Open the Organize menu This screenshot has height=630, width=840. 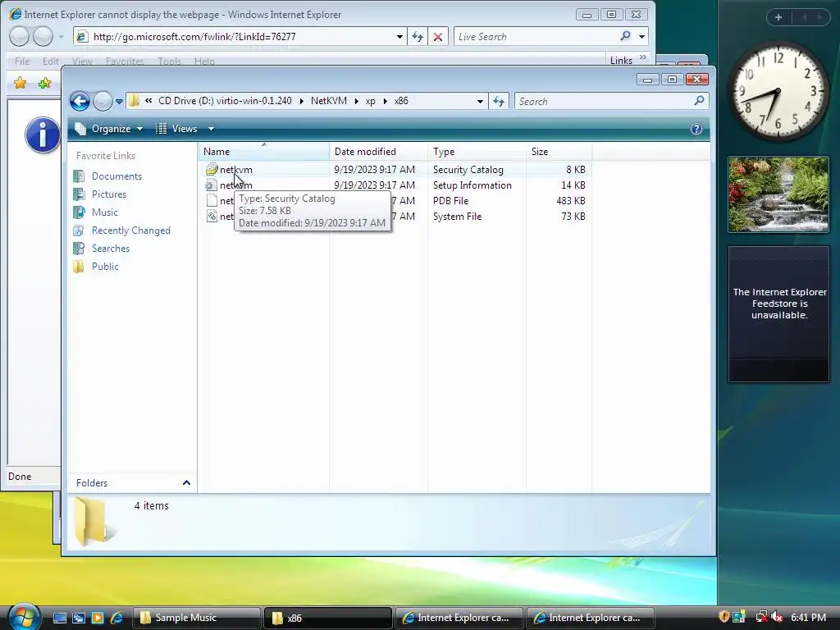tap(109, 129)
